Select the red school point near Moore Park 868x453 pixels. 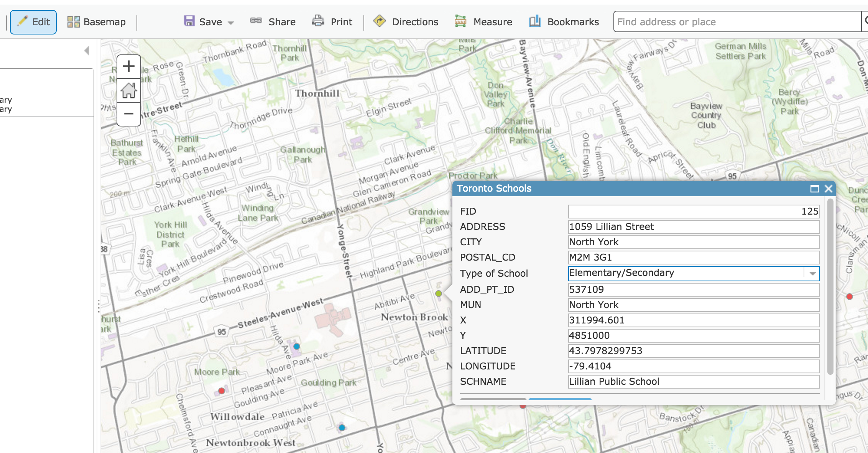point(222,391)
